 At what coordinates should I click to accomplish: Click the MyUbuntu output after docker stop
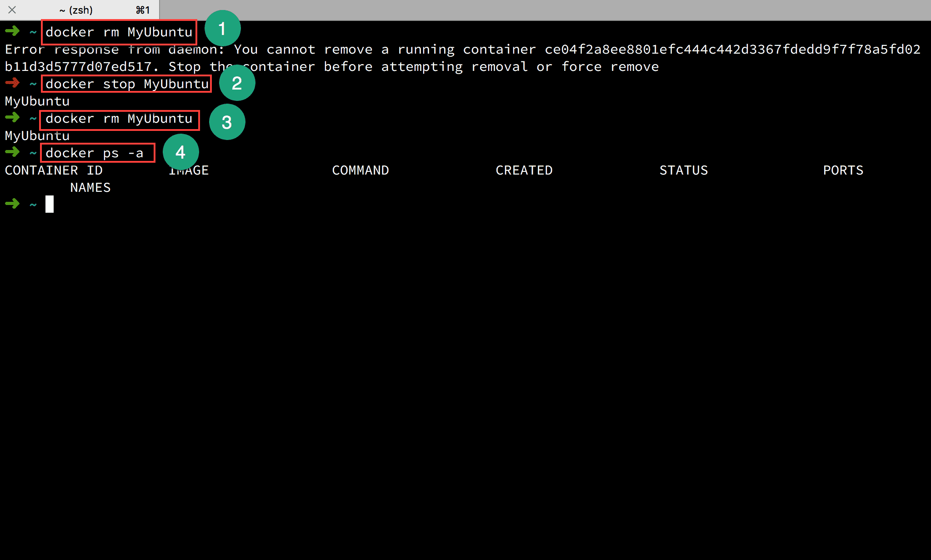[x=37, y=101]
